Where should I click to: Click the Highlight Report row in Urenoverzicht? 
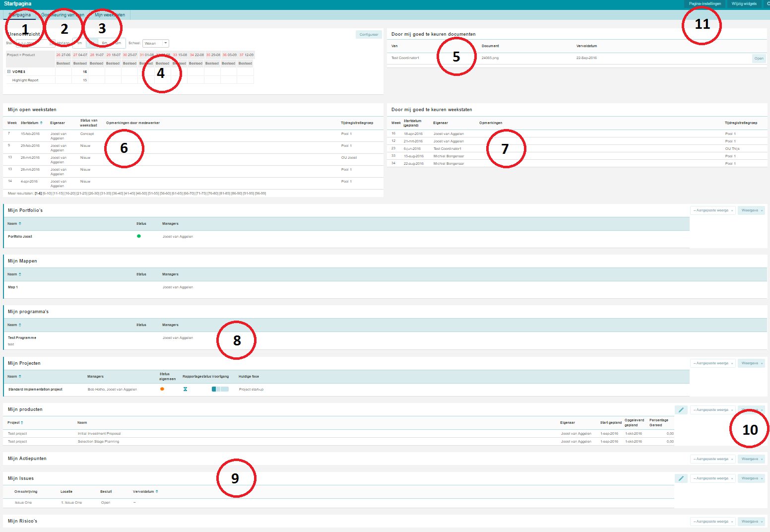tap(25, 80)
